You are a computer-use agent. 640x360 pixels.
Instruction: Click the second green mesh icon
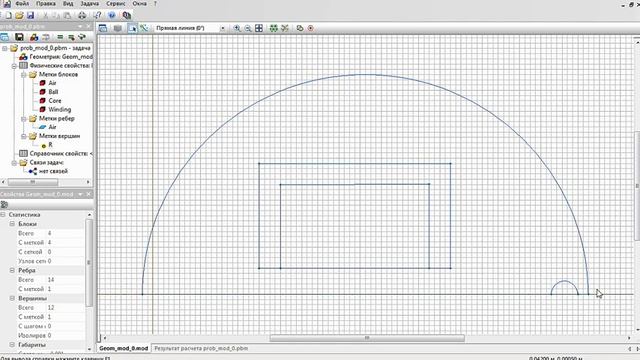point(285,28)
